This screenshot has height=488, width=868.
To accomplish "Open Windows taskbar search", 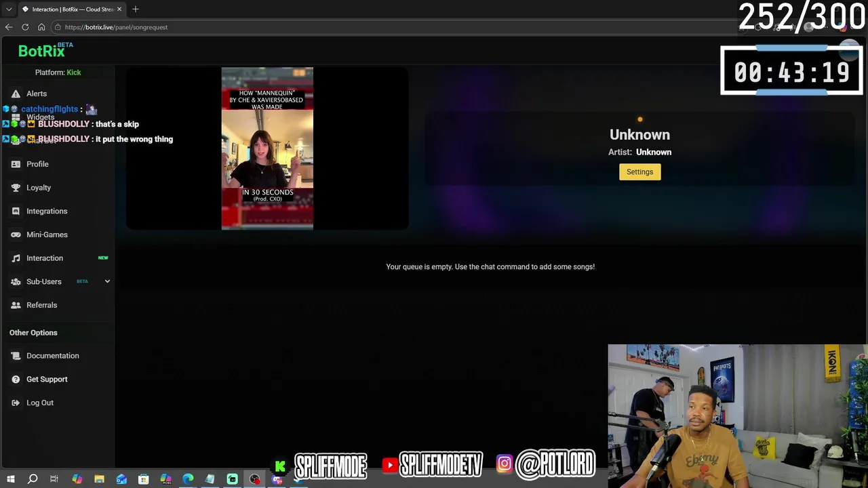I will click(32, 479).
